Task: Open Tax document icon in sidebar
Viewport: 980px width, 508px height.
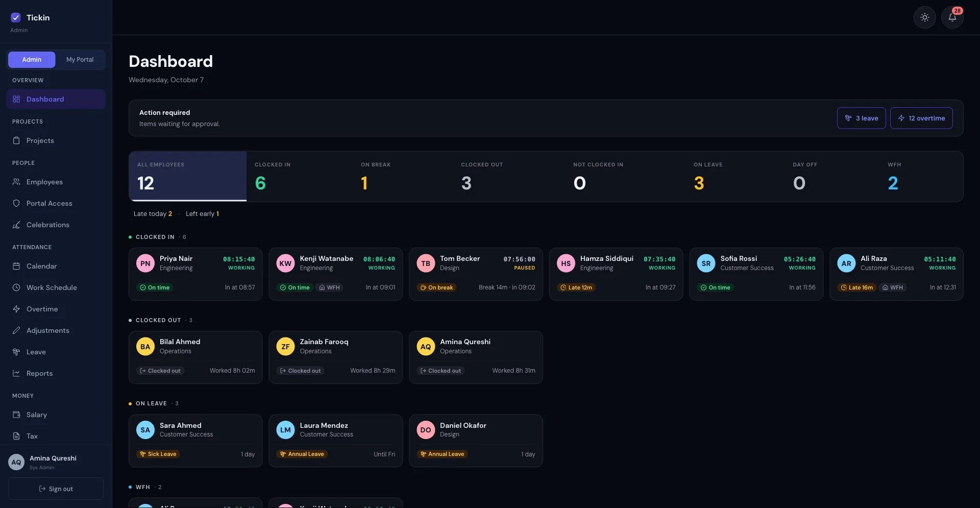Action: pos(16,436)
